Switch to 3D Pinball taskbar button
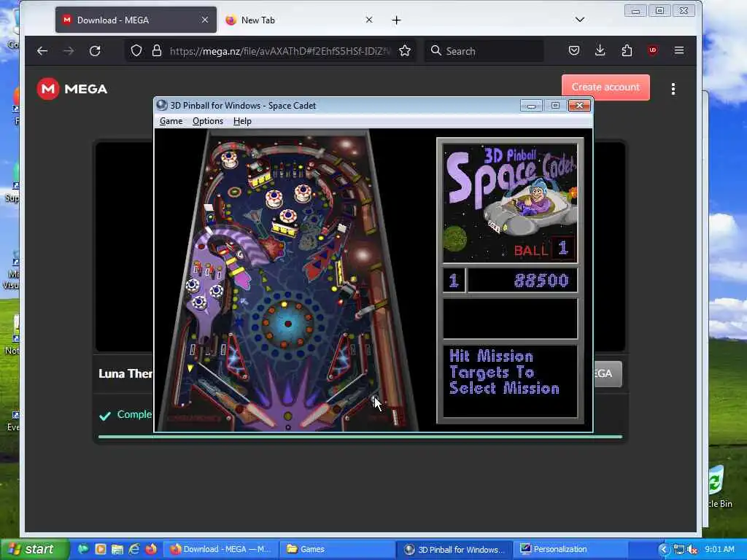 pos(454,549)
